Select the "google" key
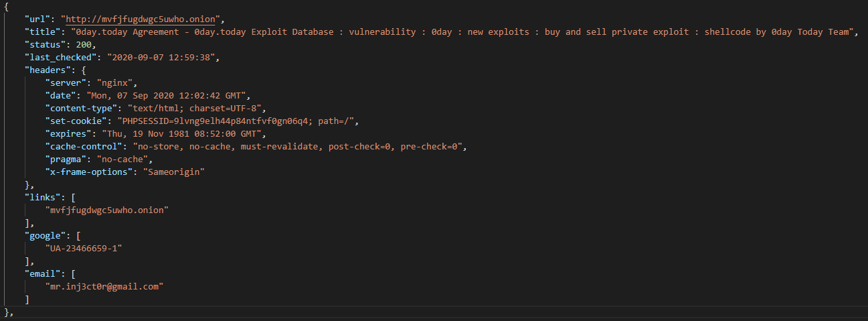 click(46, 236)
